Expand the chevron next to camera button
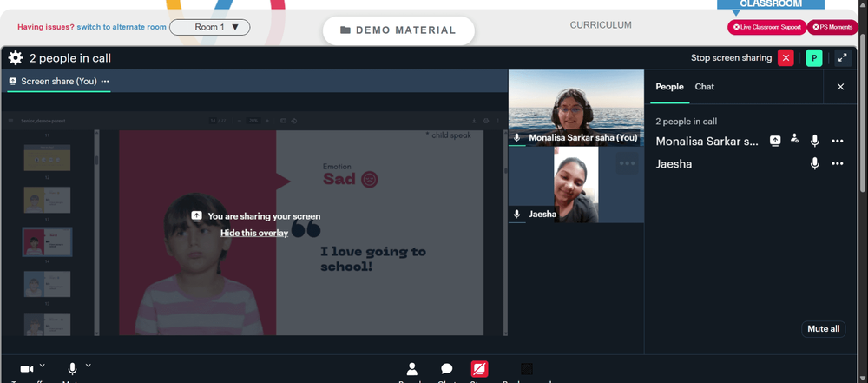868x383 pixels. tap(43, 366)
